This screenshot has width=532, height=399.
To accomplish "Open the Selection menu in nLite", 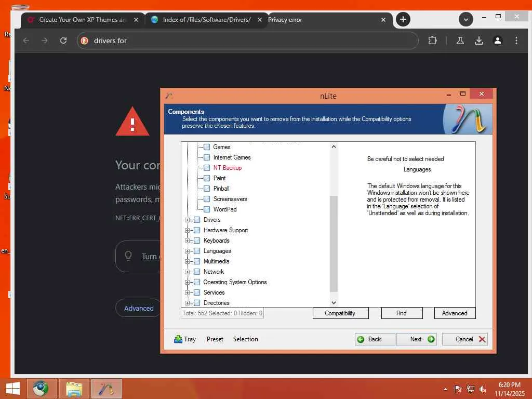I will pos(246,339).
